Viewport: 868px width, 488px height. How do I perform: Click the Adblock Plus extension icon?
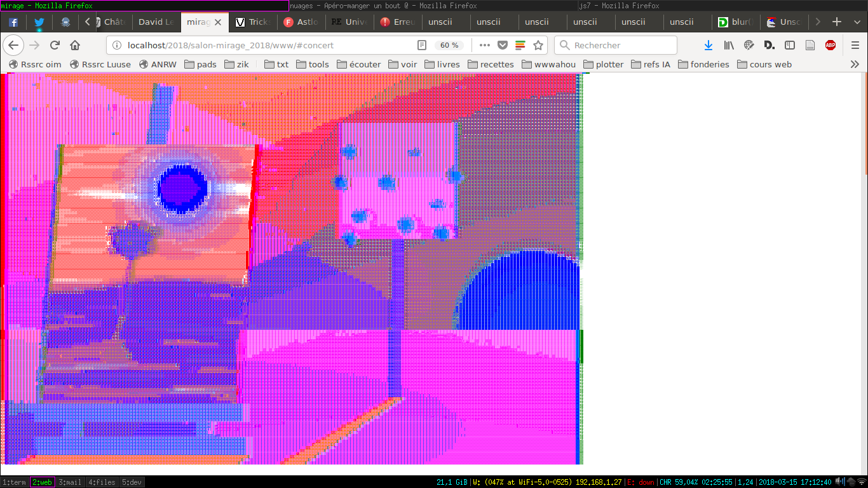click(x=830, y=45)
